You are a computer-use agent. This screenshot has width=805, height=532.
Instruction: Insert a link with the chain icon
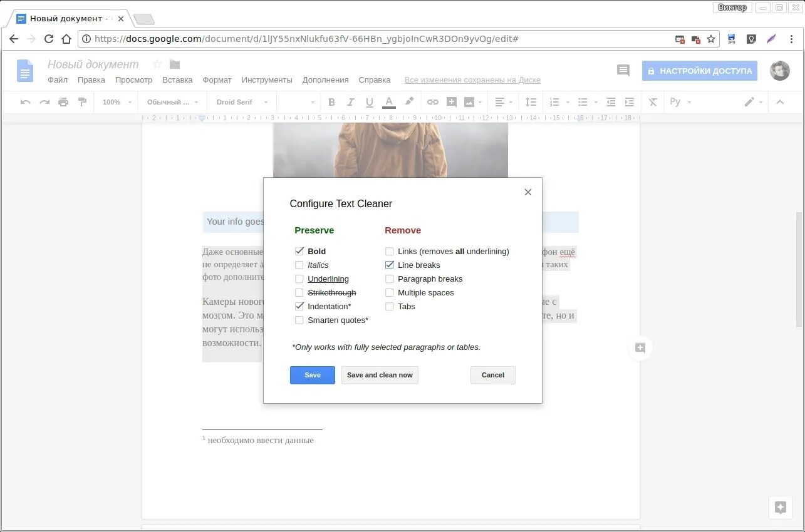coord(433,102)
